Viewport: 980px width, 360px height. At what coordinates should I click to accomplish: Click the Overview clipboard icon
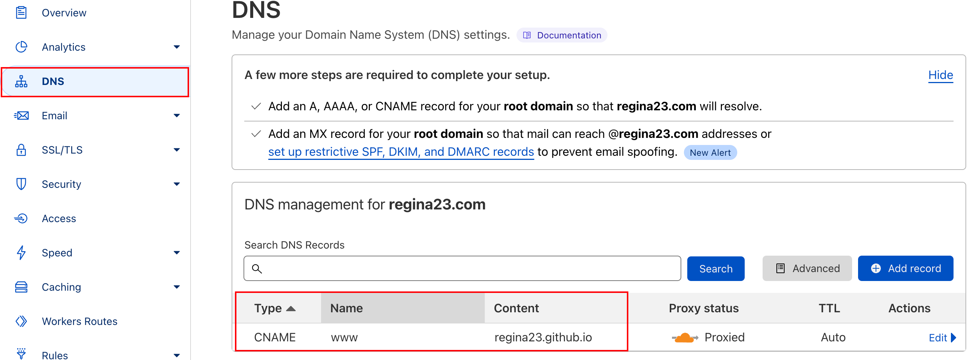[21, 13]
